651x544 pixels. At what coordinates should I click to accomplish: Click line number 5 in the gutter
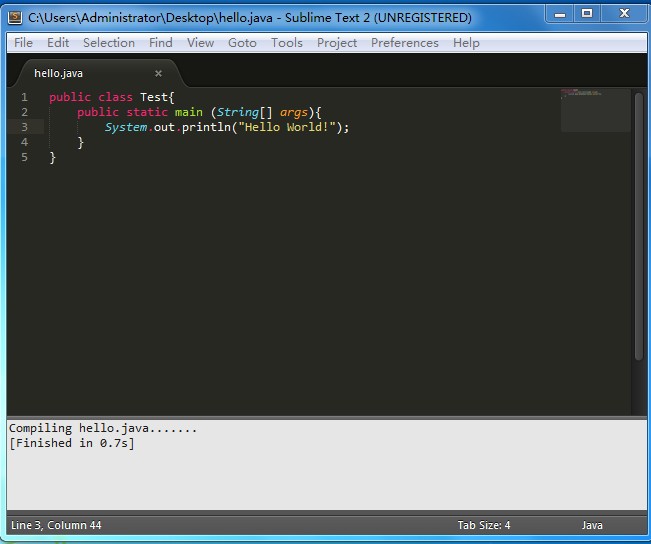24,157
